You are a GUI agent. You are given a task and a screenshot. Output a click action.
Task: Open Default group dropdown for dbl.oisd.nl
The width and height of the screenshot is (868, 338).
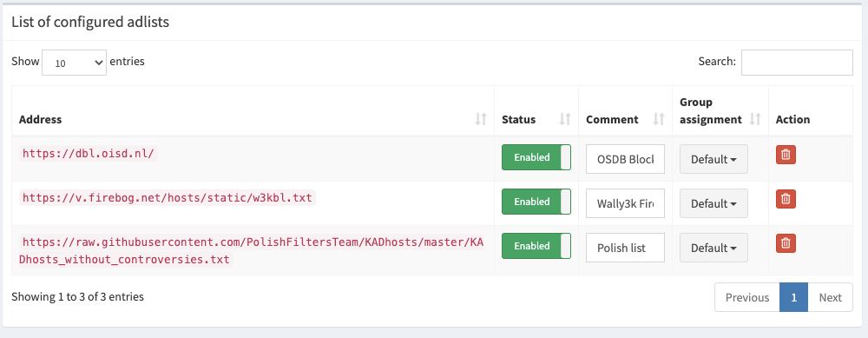713,159
